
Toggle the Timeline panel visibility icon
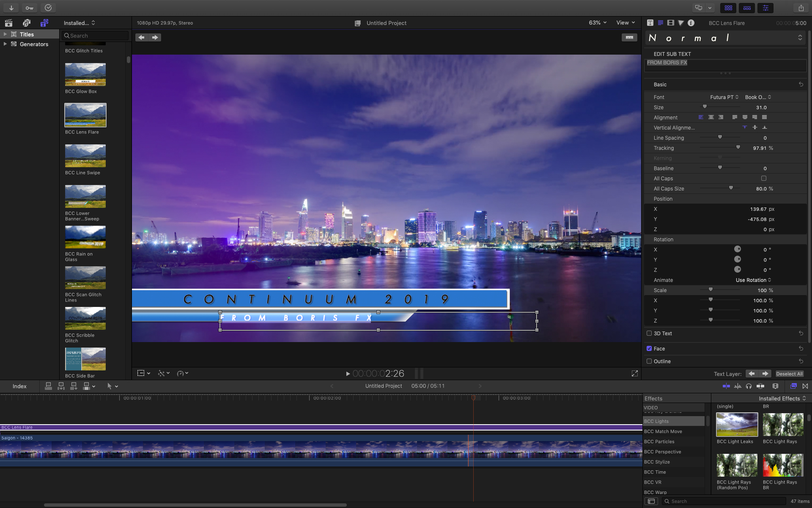[747, 8]
